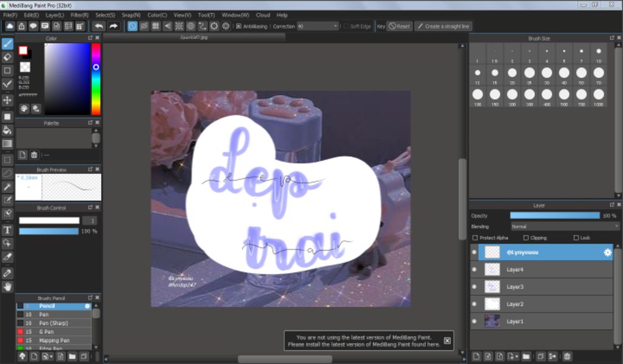Open the add special layer dropdown arrow
Image resolution: width=623 pixels, height=364 pixels.
(x=517, y=357)
